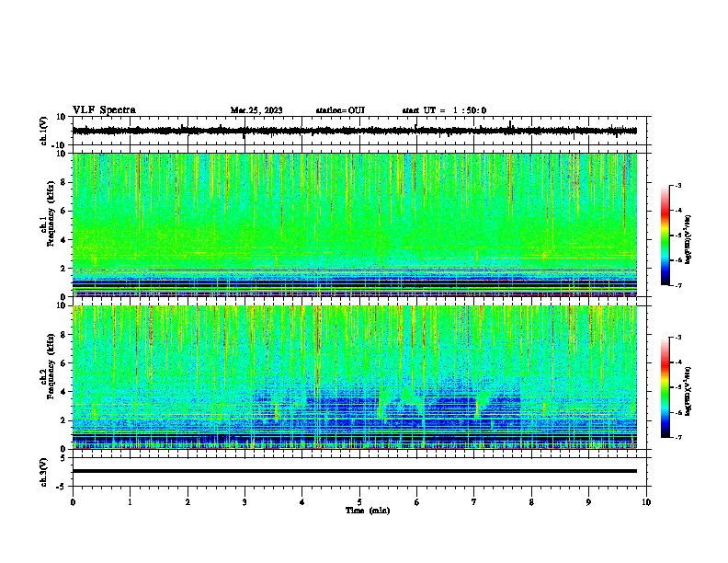Viewport: 728px width, 563px height.
Task: Click the time axis tick label "7"
Action: (474, 502)
